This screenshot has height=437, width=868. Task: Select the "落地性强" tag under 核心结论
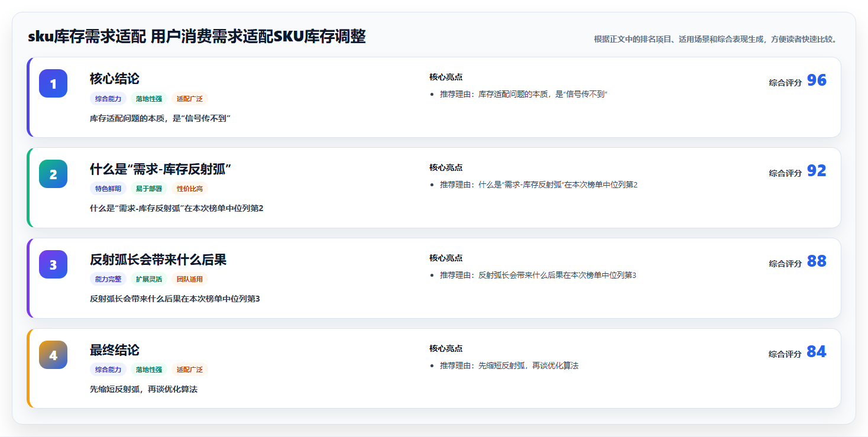(x=149, y=99)
